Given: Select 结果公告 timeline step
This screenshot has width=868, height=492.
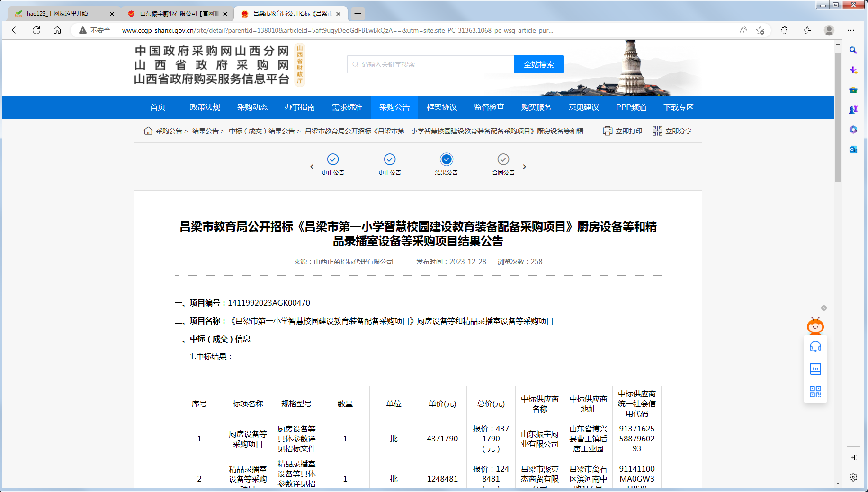Looking at the screenshot, I should [447, 164].
